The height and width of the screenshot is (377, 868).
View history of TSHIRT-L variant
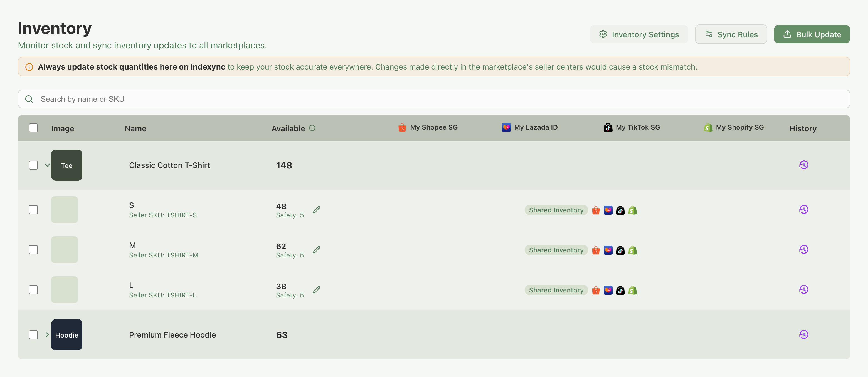(x=804, y=289)
